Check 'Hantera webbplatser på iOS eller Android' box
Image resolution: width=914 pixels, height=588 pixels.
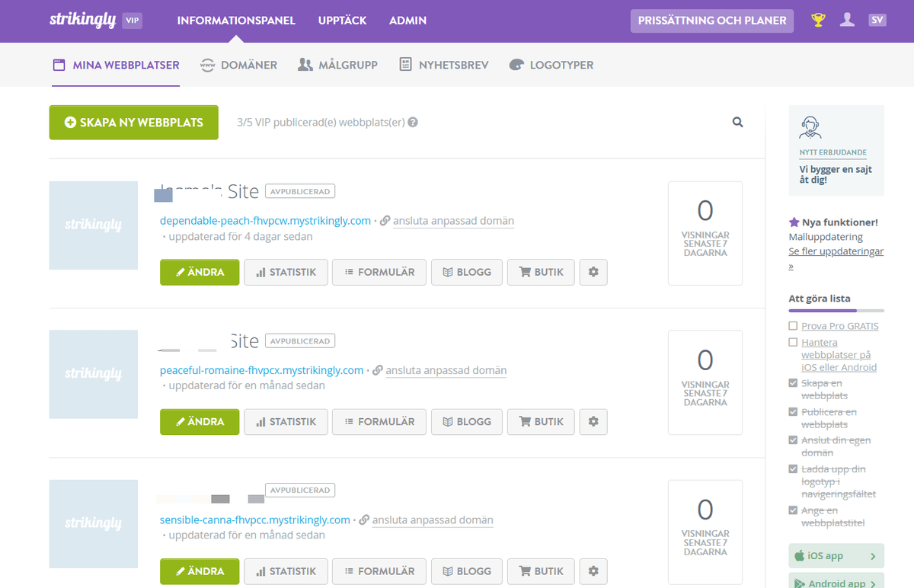point(793,343)
